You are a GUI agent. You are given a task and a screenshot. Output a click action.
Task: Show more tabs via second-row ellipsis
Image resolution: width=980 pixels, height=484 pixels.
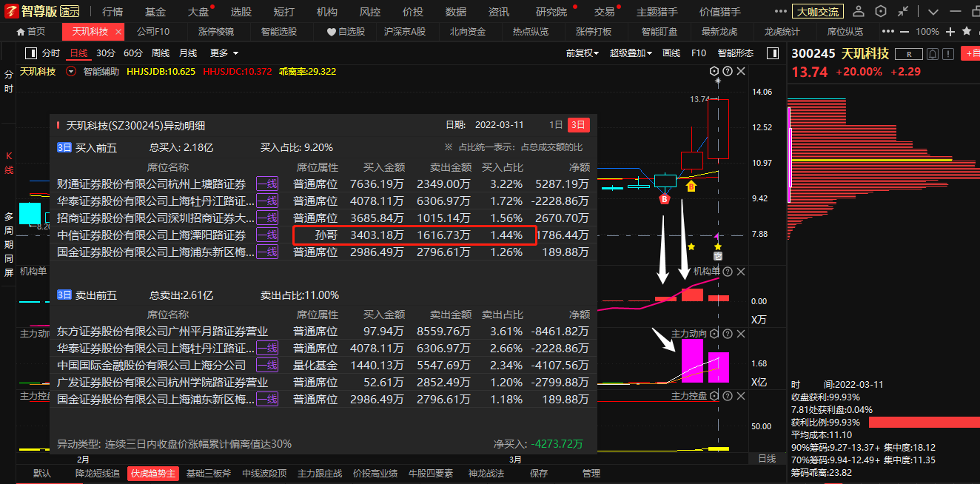tap(889, 32)
